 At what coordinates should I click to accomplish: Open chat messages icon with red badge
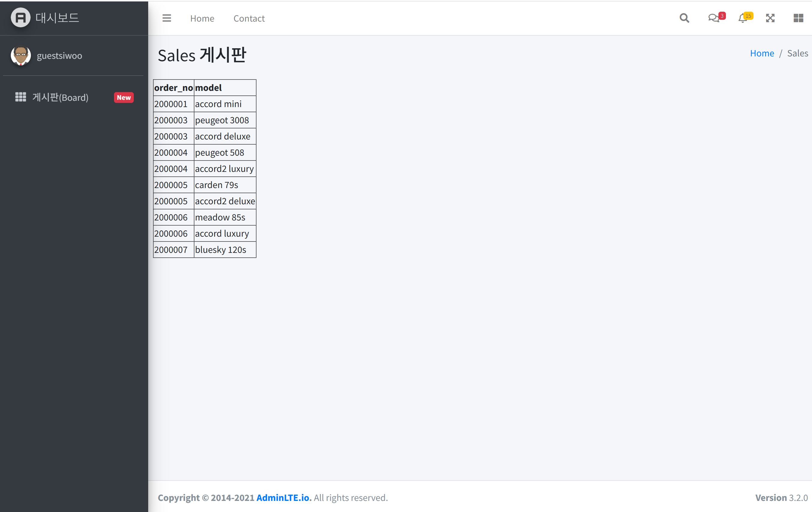tap(714, 18)
